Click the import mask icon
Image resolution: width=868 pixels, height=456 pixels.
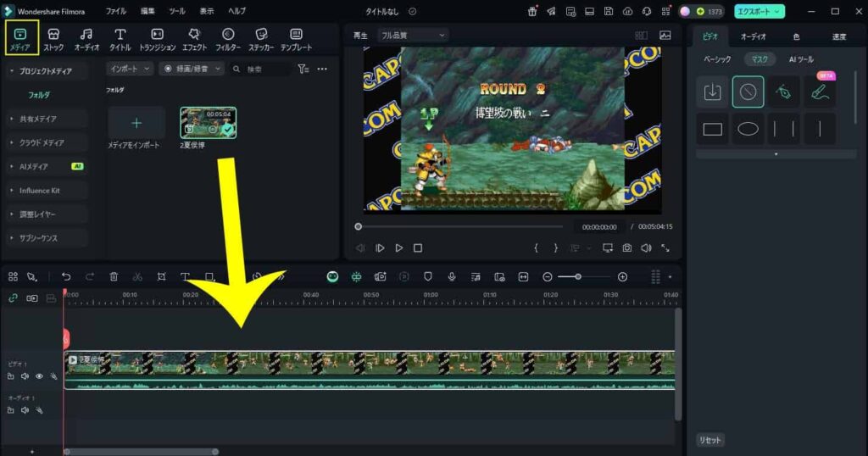[712, 92]
